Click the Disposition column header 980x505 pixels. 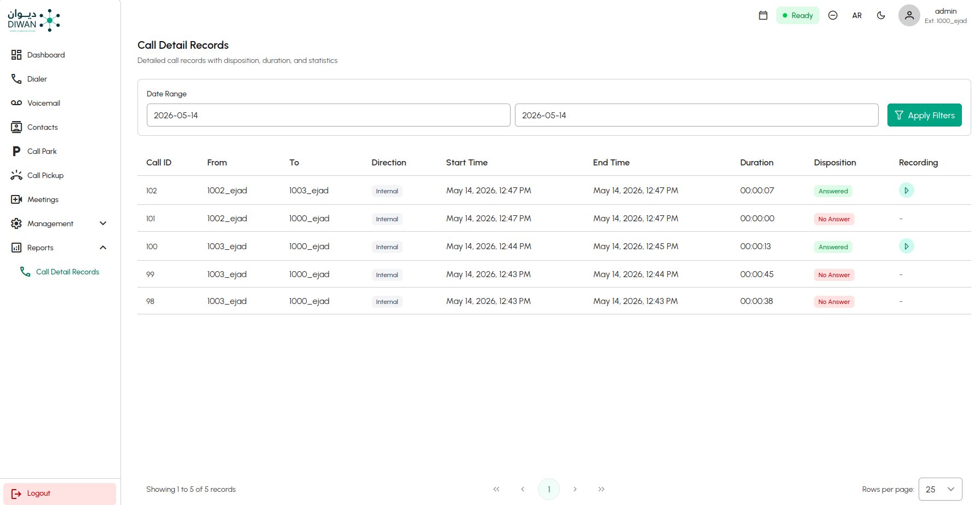coord(835,163)
